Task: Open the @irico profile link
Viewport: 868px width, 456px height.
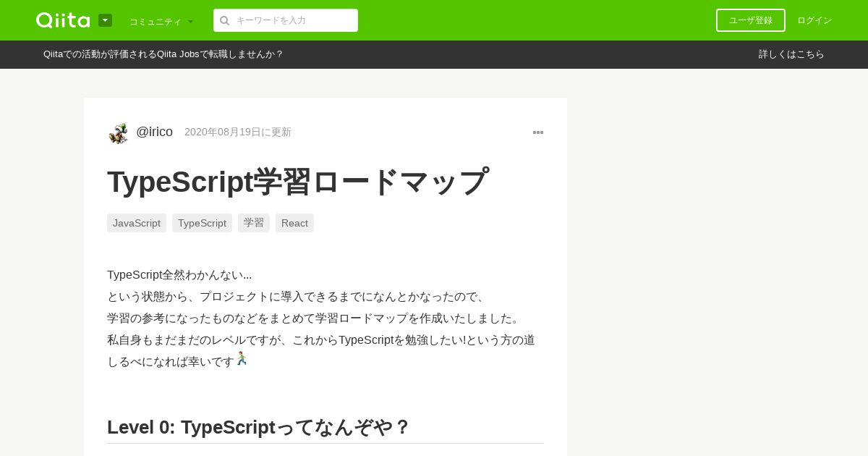Action: coord(155,132)
